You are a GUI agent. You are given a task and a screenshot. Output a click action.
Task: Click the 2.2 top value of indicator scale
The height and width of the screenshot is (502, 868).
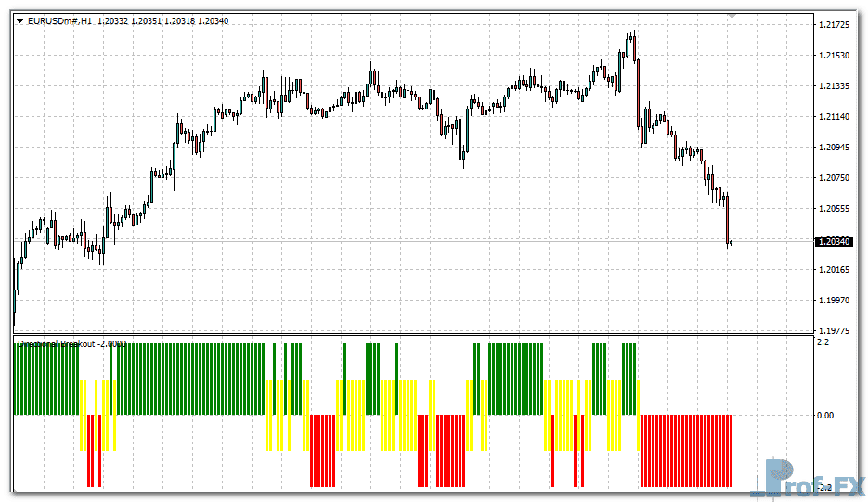click(x=823, y=343)
